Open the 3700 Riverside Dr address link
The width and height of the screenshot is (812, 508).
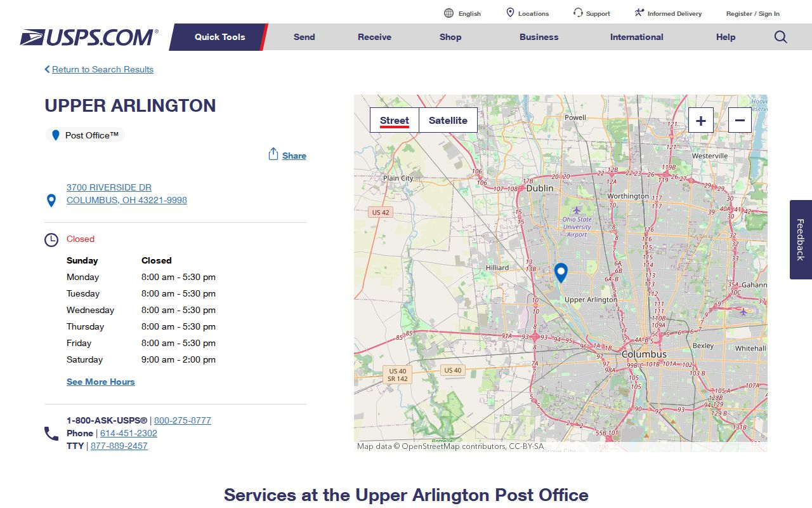tap(127, 194)
